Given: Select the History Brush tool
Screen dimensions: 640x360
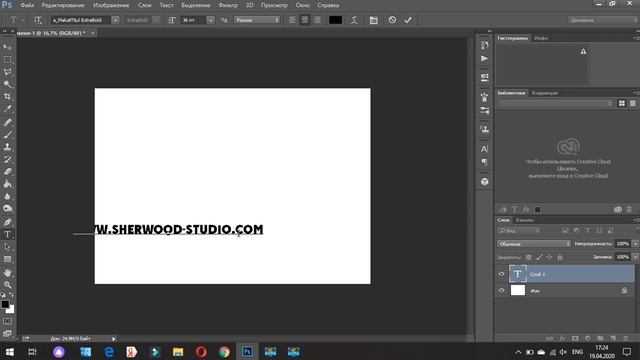Looking at the screenshot, I should pos(7,159).
